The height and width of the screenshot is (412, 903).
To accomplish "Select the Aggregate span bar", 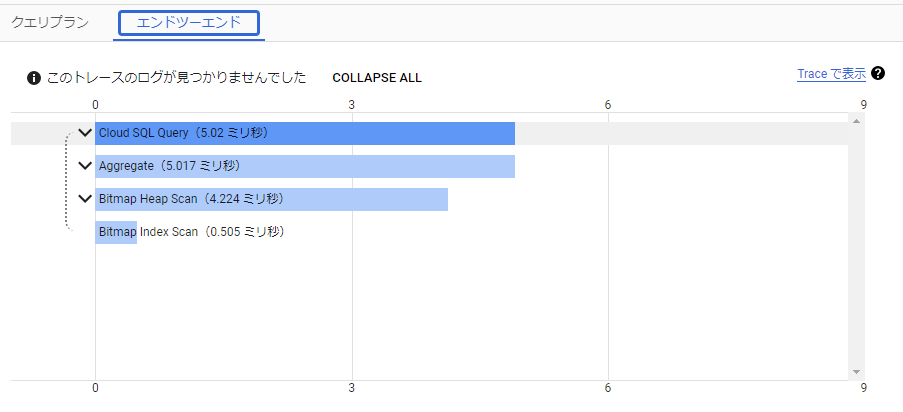I will tap(305, 166).
